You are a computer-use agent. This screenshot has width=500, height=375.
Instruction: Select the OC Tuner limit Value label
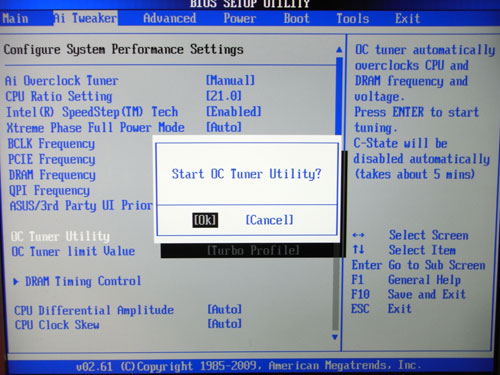(73, 251)
